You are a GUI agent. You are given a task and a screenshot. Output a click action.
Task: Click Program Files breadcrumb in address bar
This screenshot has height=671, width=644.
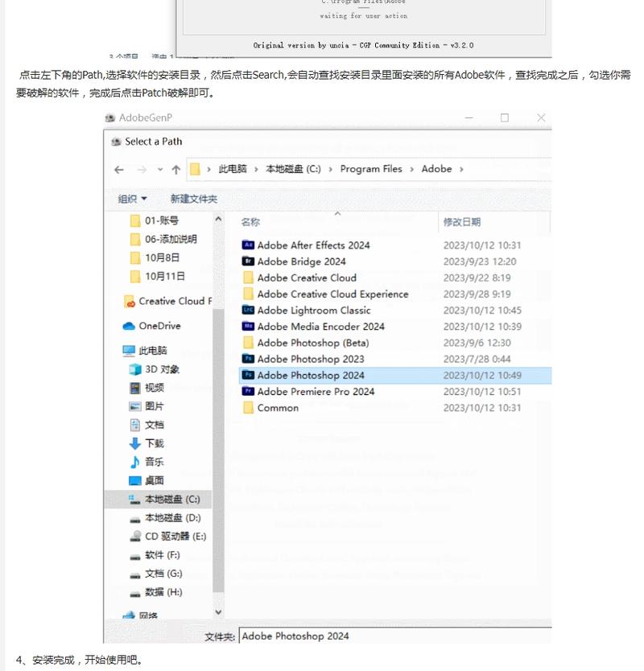point(371,169)
